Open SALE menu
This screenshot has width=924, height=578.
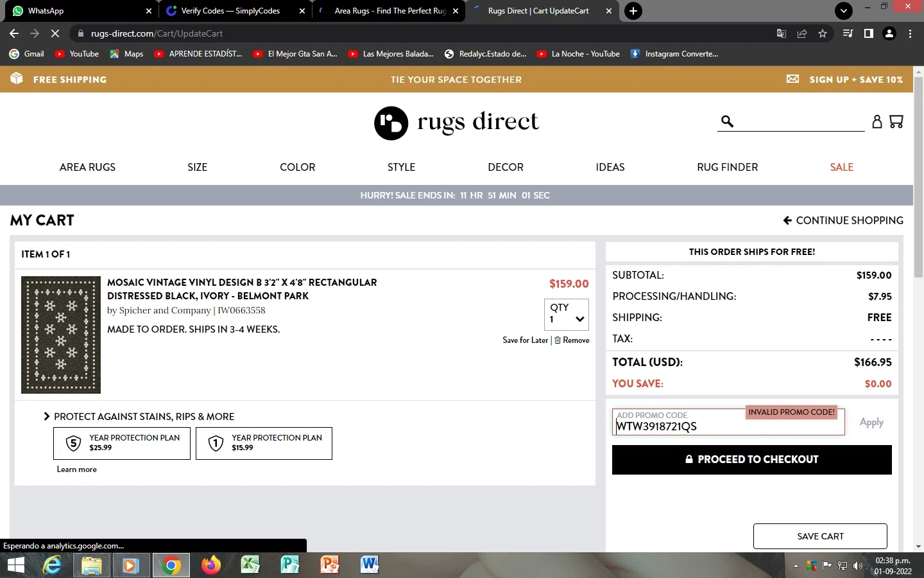[x=841, y=167]
